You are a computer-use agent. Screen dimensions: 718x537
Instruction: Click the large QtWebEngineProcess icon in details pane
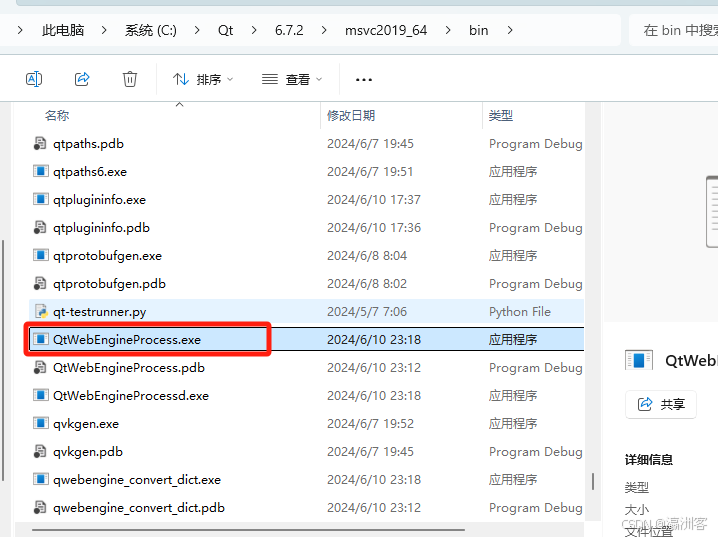pyautogui.click(x=639, y=360)
